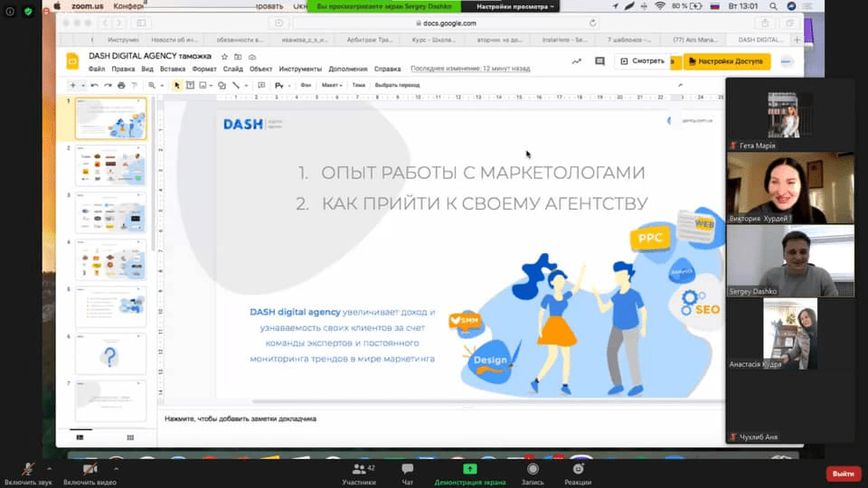This screenshot has height=488, width=868.
Task: Select slide 3 thumbnail in filmstrip
Action: click(110, 212)
